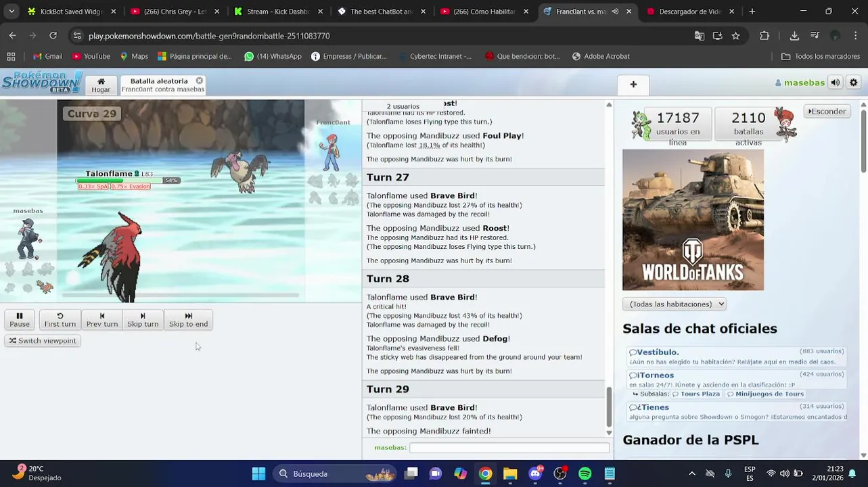Viewport: 868px width, 487px height.
Task: Open the Hogar home tab
Action: tap(101, 85)
